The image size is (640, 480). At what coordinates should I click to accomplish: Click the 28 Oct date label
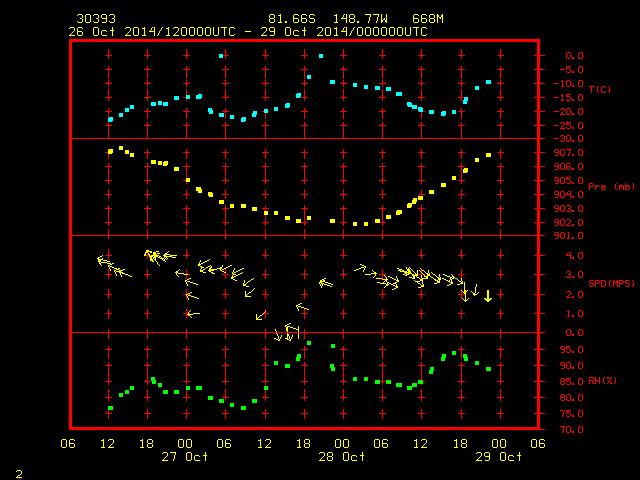pyautogui.click(x=342, y=456)
